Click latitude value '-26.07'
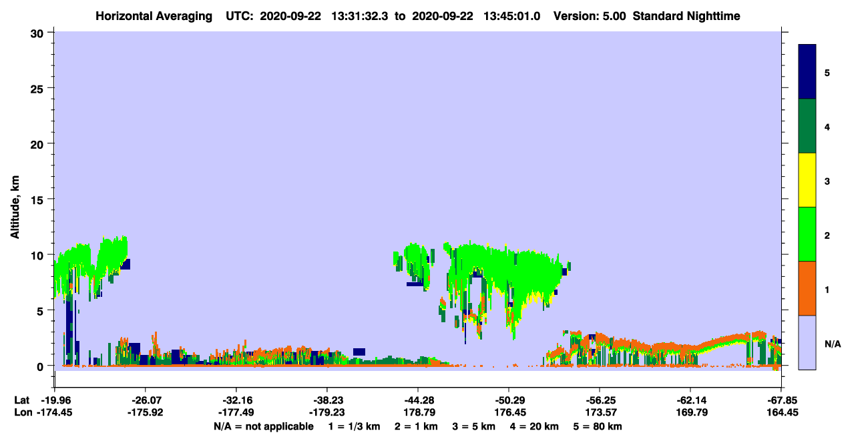The image size is (868, 445). click(146, 400)
